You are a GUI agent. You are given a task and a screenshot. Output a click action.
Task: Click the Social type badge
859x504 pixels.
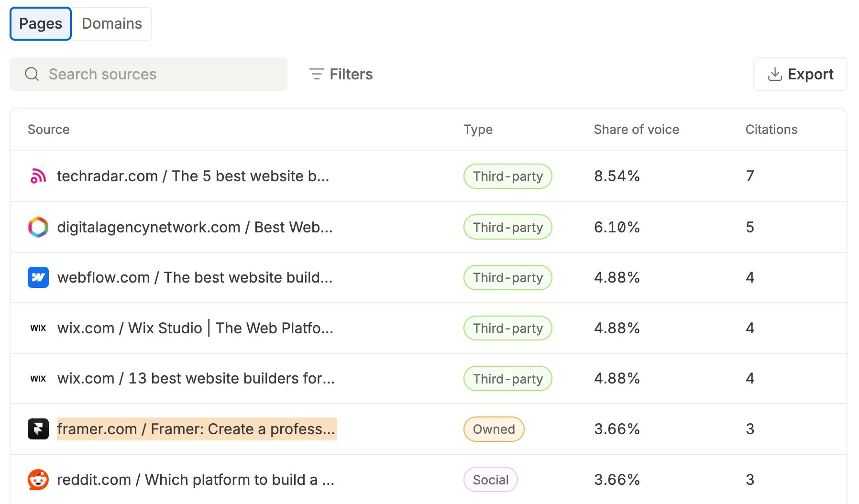click(x=491, y=480)
